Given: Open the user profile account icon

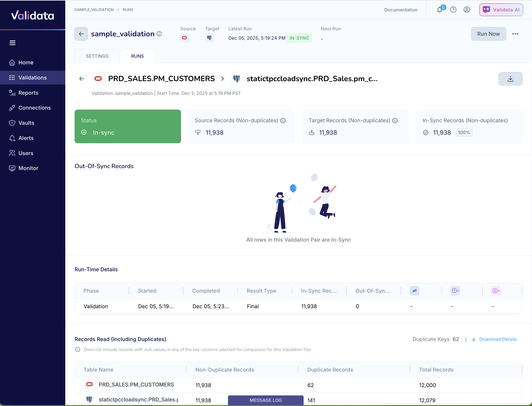Looking at the screenshot, I should click(467, 10).
